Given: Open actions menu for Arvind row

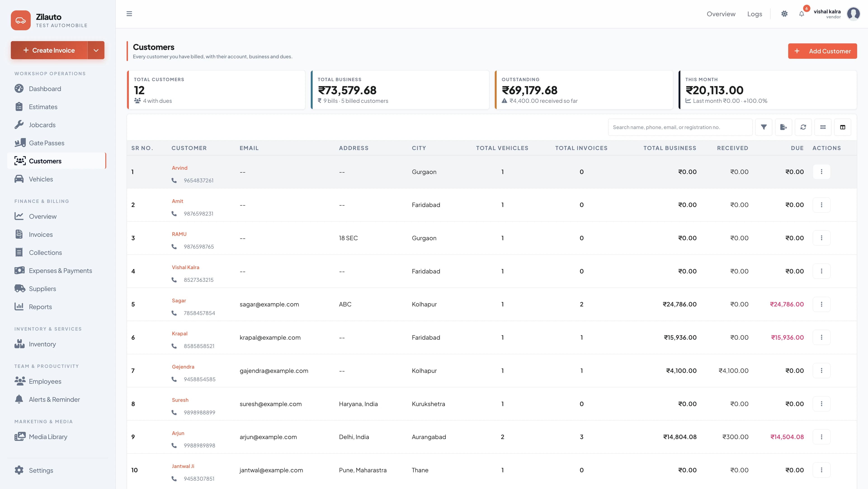Looking at the screenshot, I should point(821,172).
